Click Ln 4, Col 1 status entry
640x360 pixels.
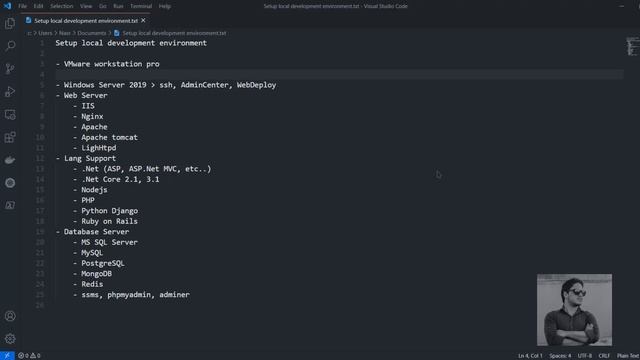530,356
